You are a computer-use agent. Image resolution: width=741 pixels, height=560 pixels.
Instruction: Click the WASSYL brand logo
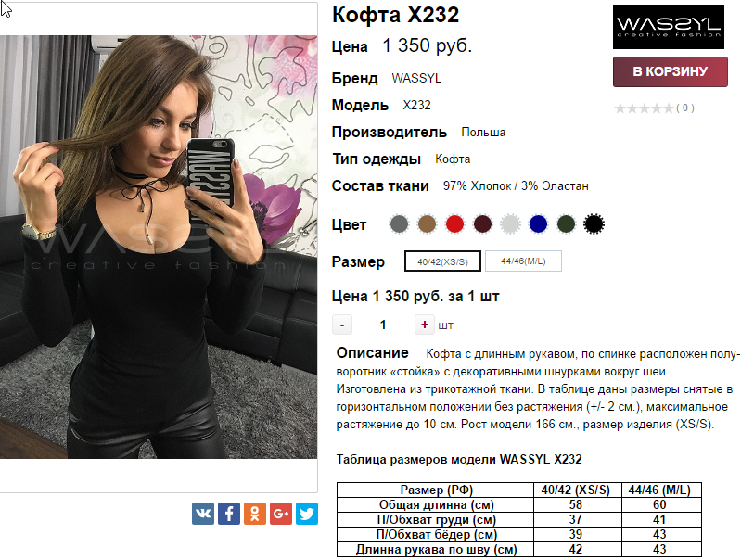(x=669, y=27)
